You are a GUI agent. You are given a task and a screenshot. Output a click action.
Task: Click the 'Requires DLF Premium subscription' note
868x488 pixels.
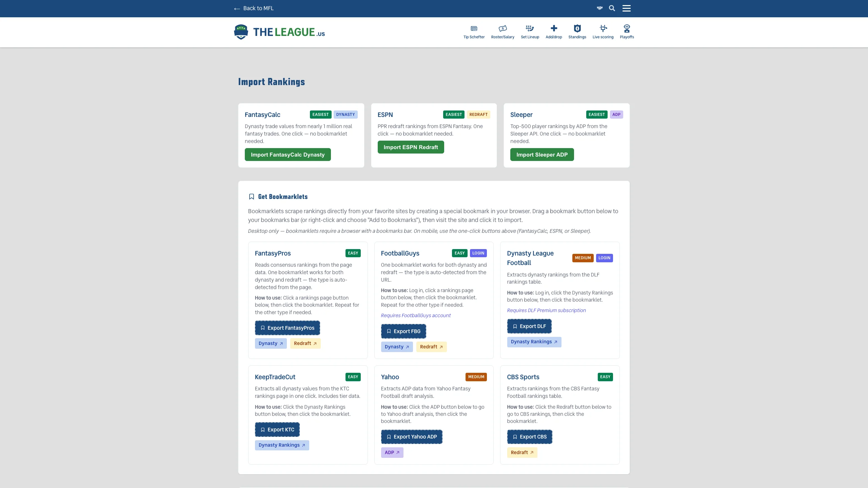tap(546, 310)
